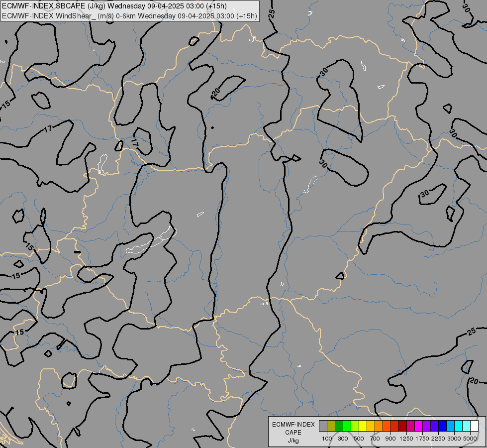Image resolution: width=487 pixels, height=448 pixels.
Task: Click the legend value 5000
Action: point(470,439)
